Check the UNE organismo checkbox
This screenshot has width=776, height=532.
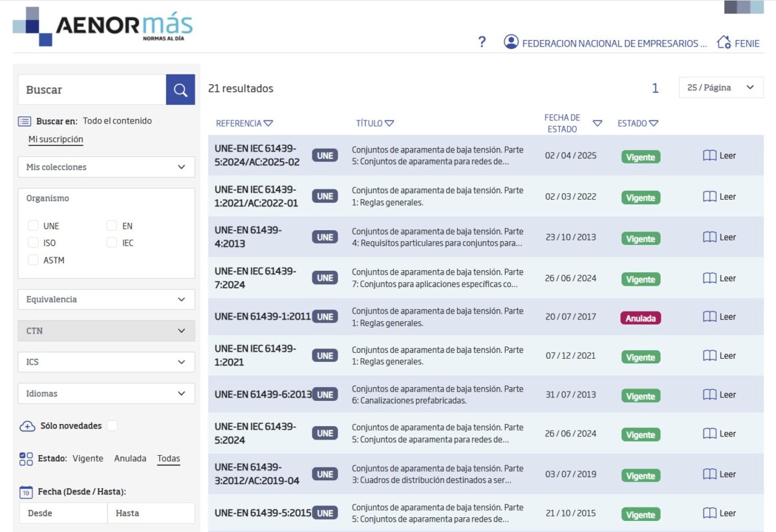pos(33,226)
